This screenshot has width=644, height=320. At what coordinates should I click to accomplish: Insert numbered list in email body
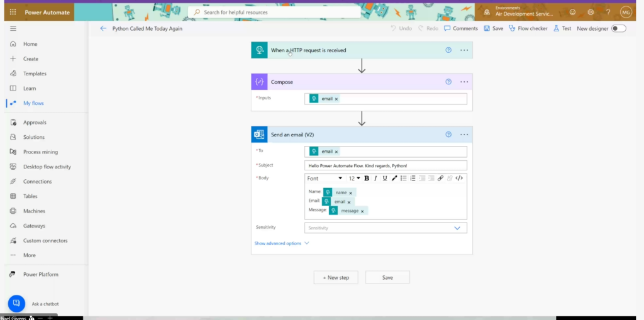tap(413, 179)
